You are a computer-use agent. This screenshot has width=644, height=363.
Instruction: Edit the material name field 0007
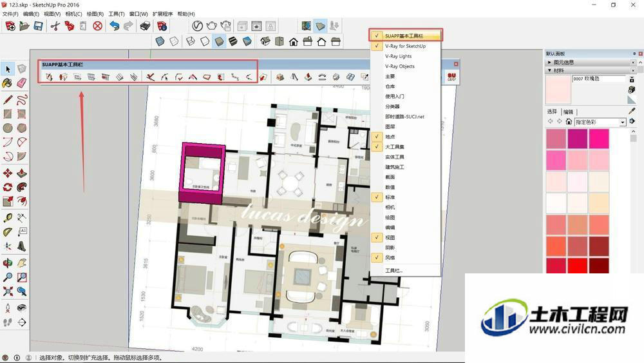pyautogui.click(x=599, y=79)
